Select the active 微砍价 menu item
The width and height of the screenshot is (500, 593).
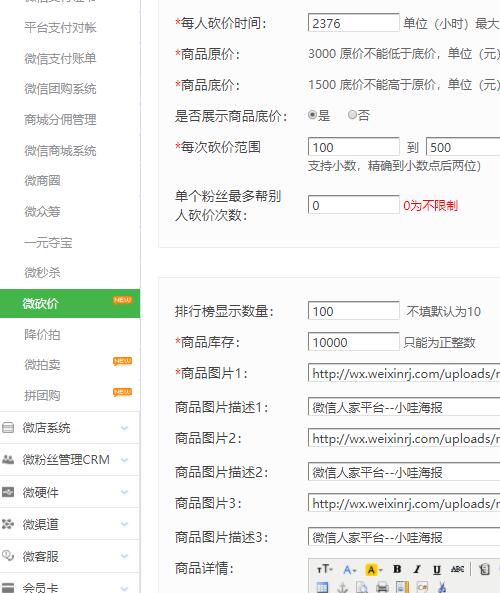tap(70, 303)
